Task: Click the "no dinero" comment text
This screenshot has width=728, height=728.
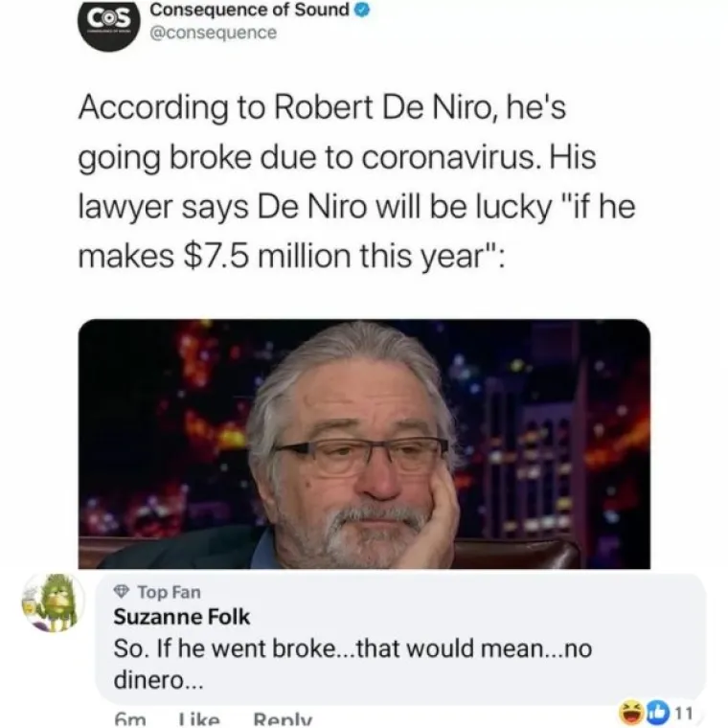Action: [x=353, y=665]
